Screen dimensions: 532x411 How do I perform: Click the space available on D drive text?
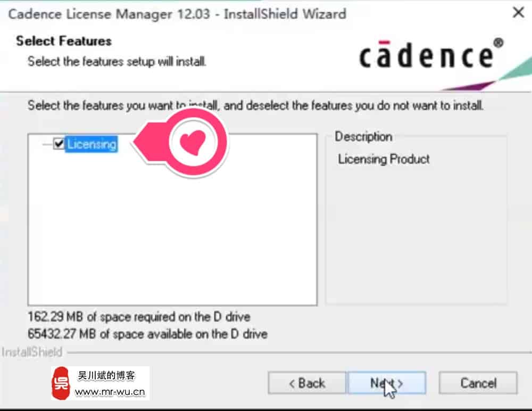pos(147,334)
